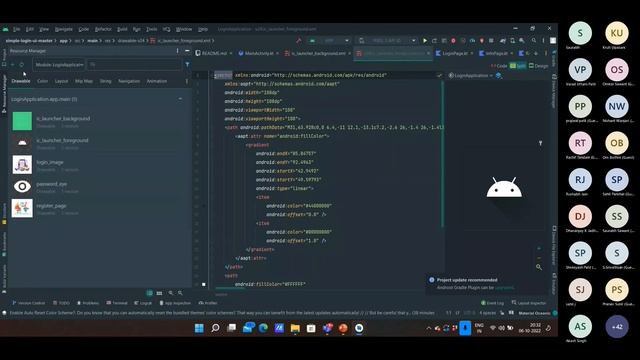Open the Refactor menu

pyautogui.click(x=103, y=29)
